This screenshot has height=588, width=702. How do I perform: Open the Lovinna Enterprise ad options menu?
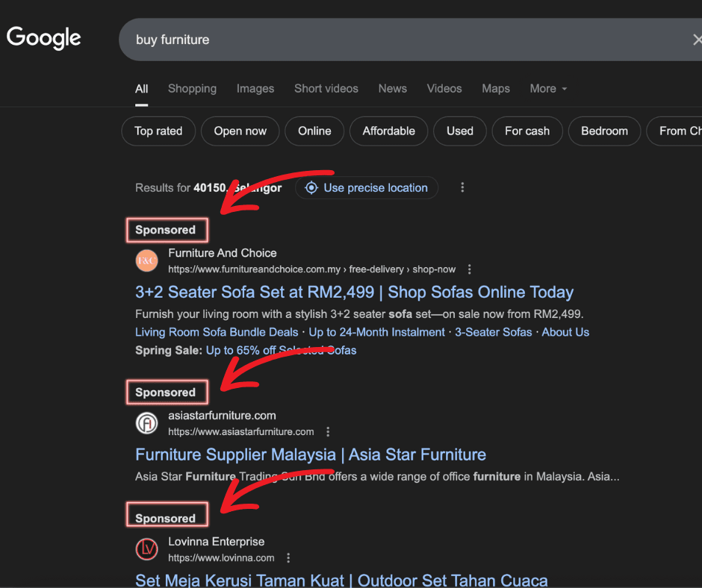click(x=288, y=558)
